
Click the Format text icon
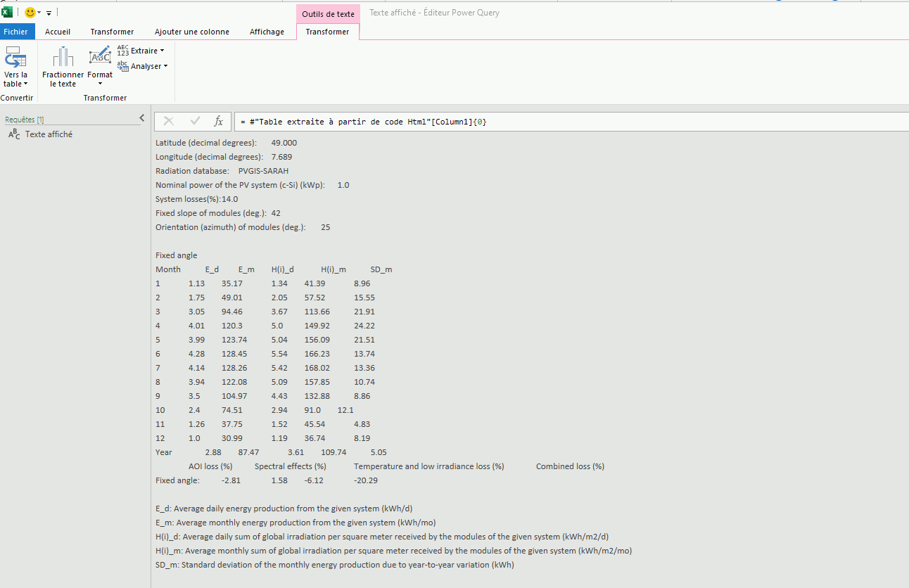click(100, 56)
